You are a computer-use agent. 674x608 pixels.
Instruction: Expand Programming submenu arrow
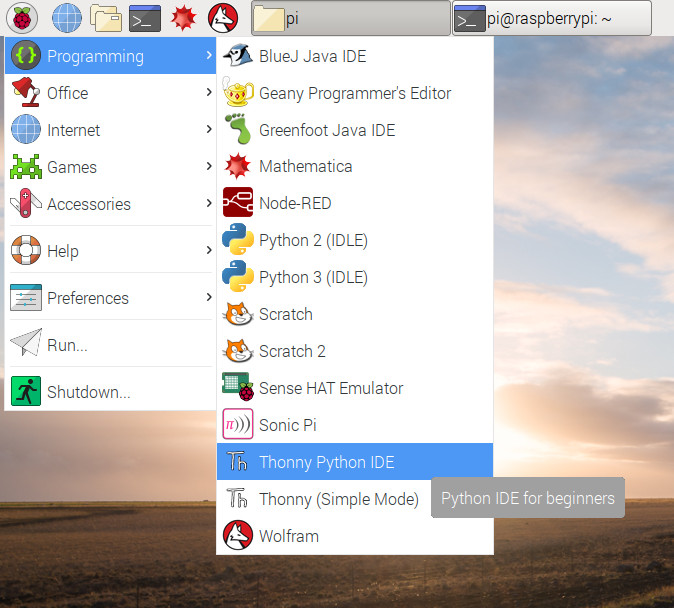[x=209, y=55]
